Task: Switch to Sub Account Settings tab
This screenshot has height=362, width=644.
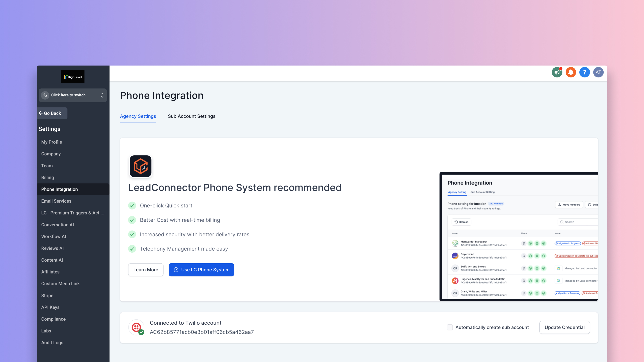Action: pyautogui.click(x=192, y=116)
